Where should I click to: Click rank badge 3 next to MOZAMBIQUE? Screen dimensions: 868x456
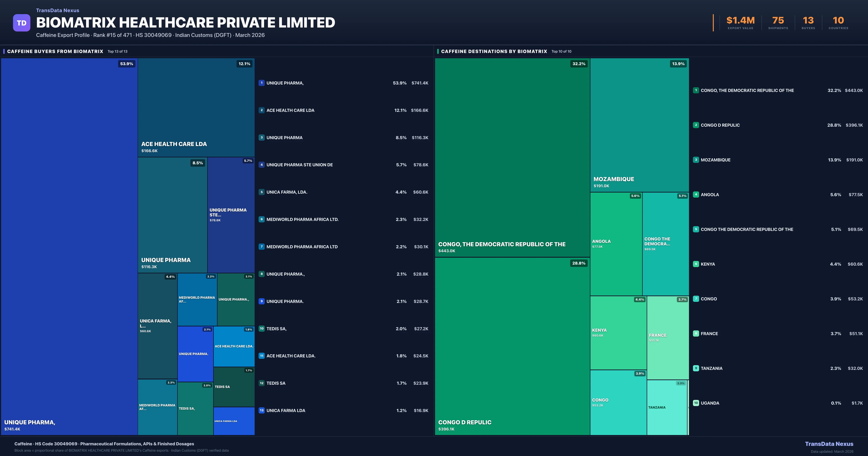pyautogui.click(x=696, y=160)
